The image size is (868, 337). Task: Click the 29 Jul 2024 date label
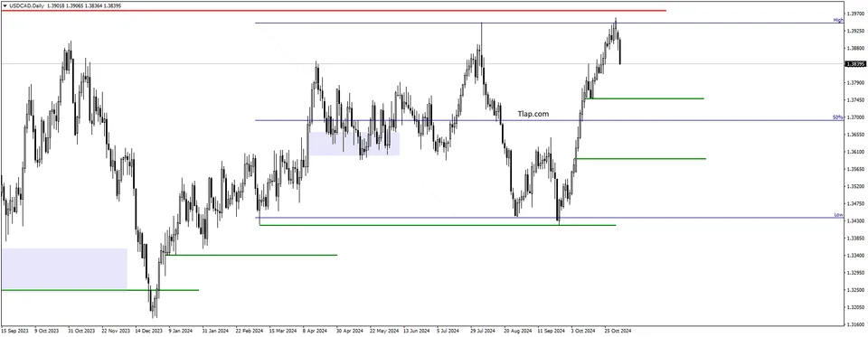click(483, 331)
